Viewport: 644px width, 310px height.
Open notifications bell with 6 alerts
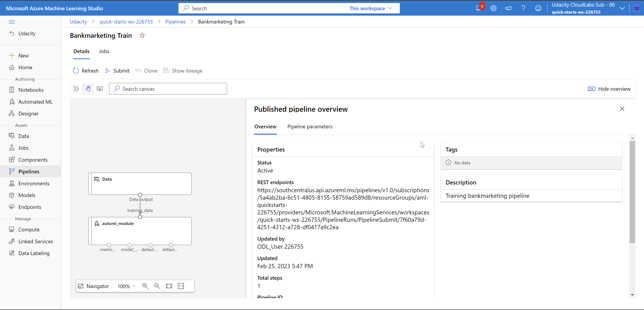tap(478, 8)
